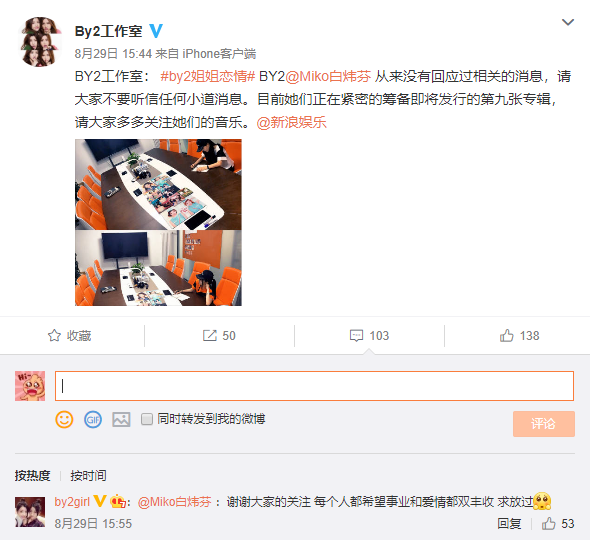The image size is (590, 540).
Task: Like the post with the thumbs-up 138
Action: click(x=506, y=335)
